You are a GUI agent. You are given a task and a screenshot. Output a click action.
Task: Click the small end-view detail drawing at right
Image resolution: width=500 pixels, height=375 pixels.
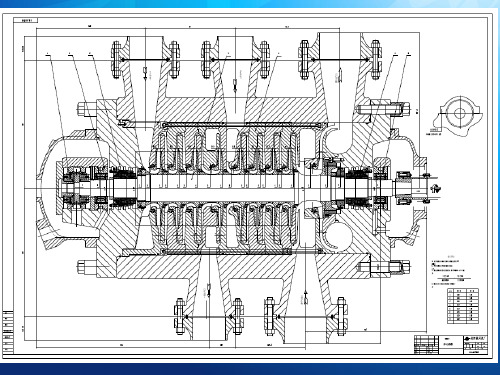coord(458,116)
